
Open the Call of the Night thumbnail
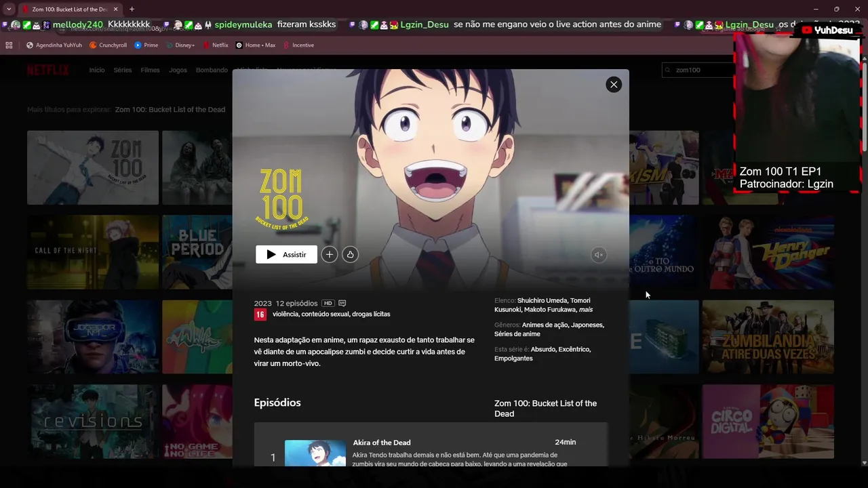[93, 252]
